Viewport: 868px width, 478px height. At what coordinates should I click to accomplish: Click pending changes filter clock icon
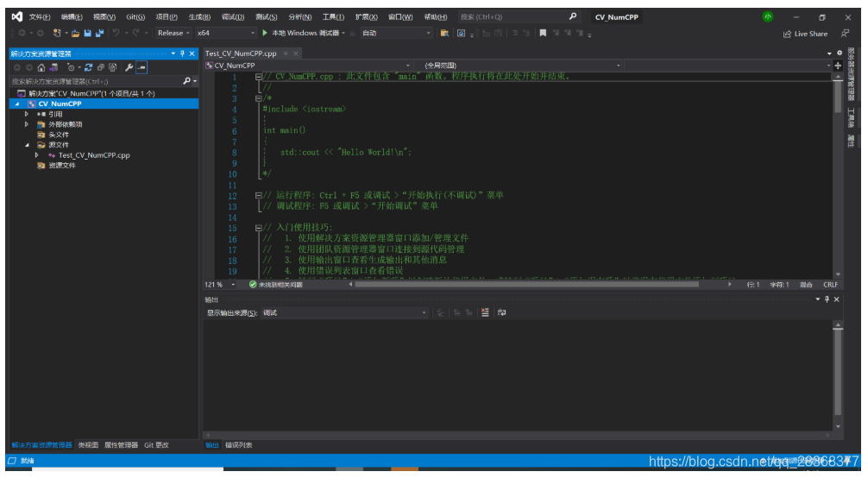70,67
